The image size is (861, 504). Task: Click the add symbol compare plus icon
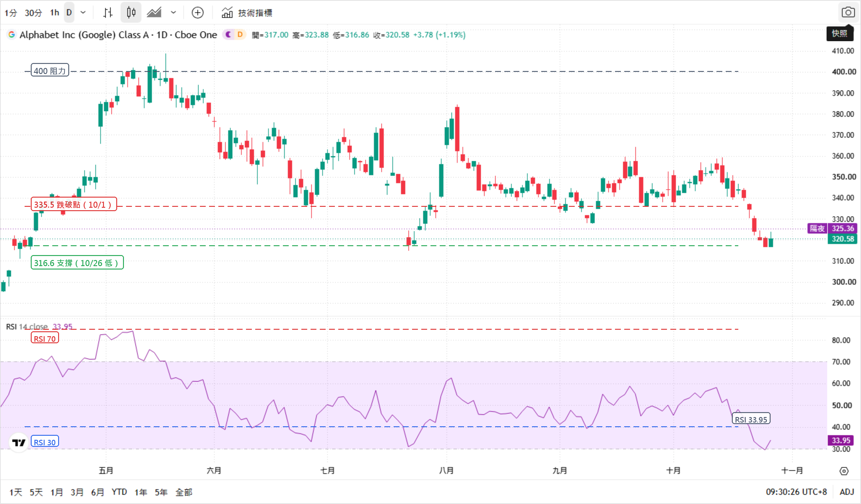197,13
